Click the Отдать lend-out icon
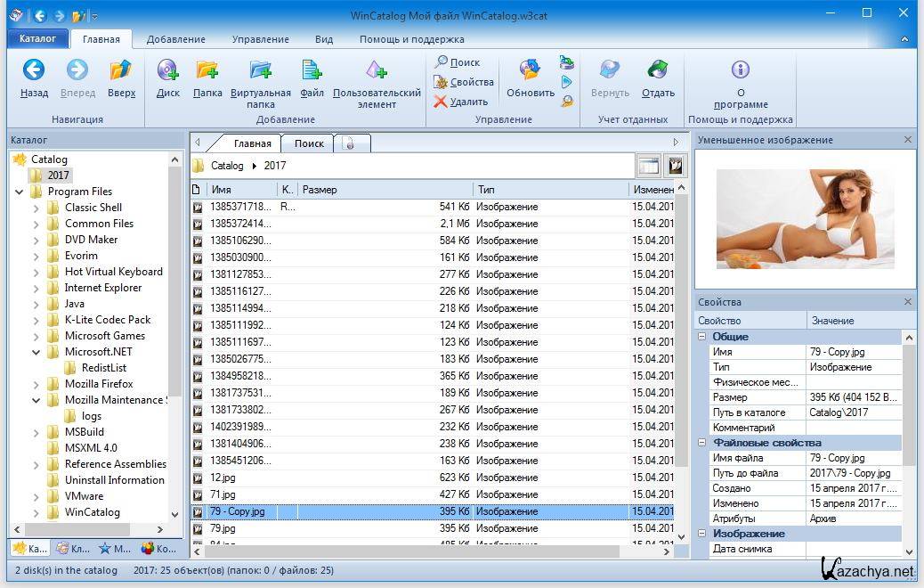This screenshot has height=588, width=924. point(658,71)
